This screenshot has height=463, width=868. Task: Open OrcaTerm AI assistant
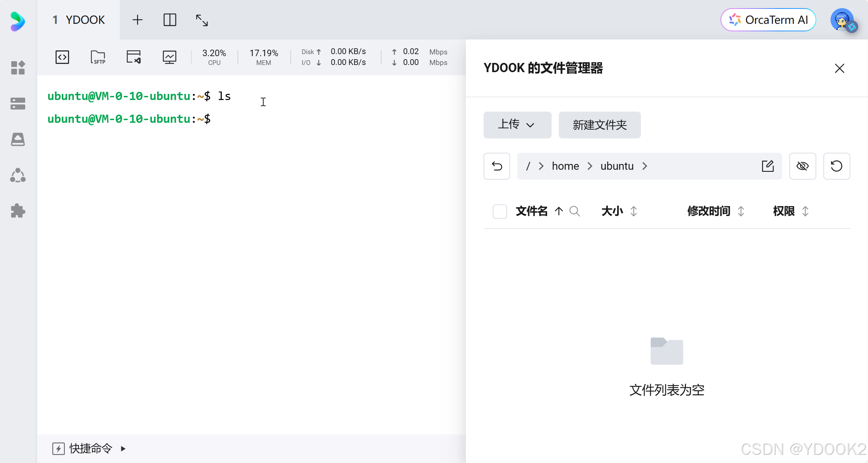tap(768, 20)
